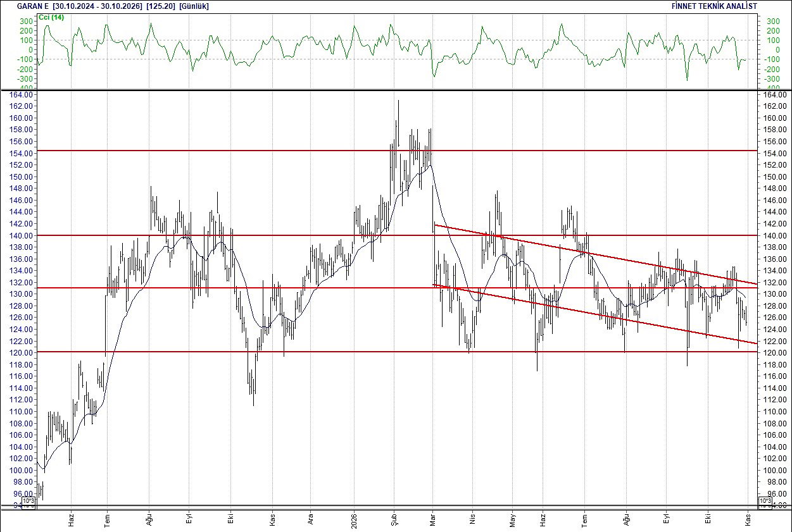Select the red horizontal line near 154.40
This screenshot has height=532, width=792.
click(x=396, y=151)
